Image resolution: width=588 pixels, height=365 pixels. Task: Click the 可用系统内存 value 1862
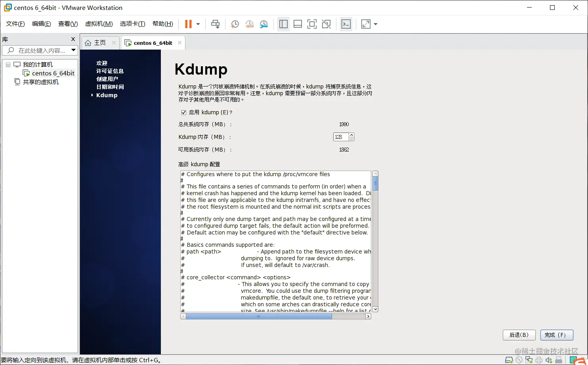[x=344, y=150]
